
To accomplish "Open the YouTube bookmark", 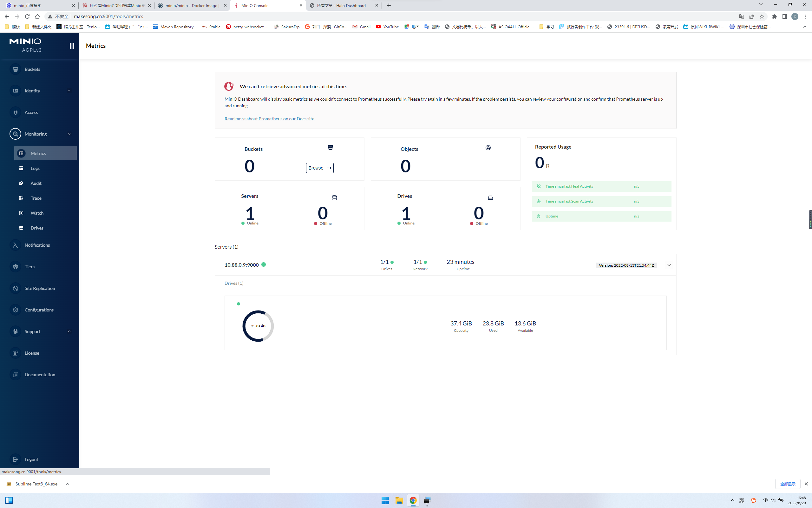I will click(x=387, y=27).
